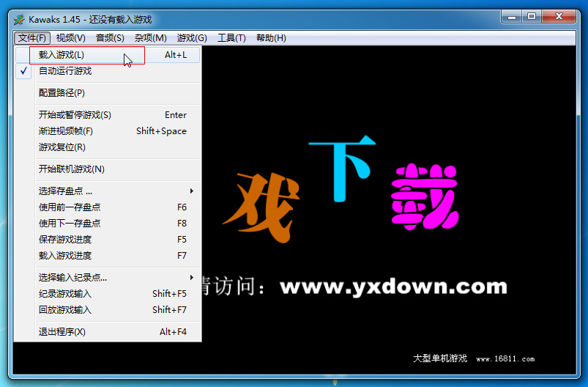Select 配置路径(P) menu entry
The height and width of the screenshot is (387, 588).
(x=108, y=92)
